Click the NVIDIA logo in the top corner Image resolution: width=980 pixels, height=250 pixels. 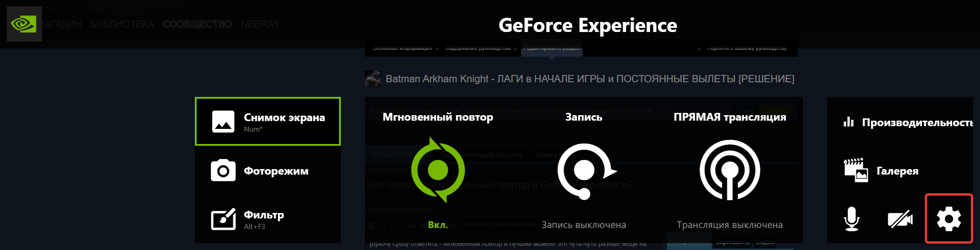point(24,24)
